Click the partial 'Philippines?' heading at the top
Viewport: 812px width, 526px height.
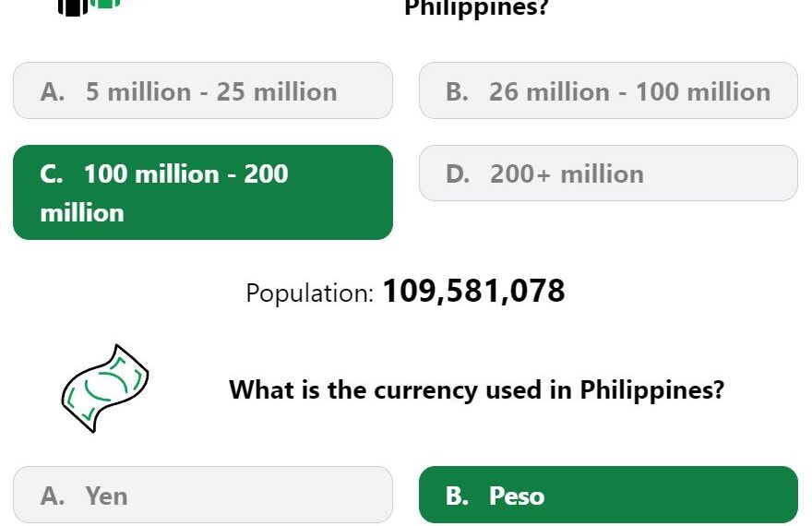coord(476,9)
